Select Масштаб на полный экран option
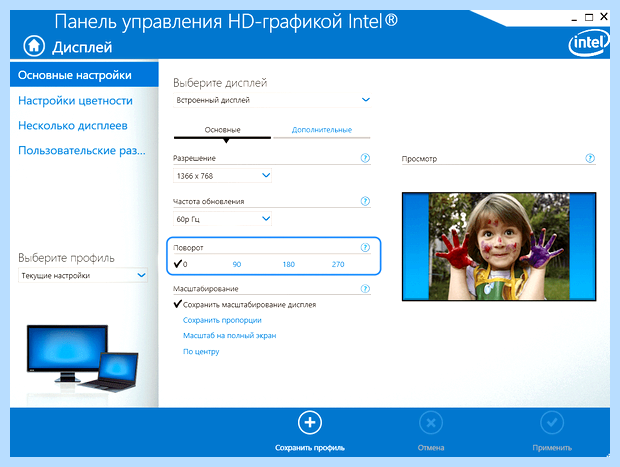 229,336
